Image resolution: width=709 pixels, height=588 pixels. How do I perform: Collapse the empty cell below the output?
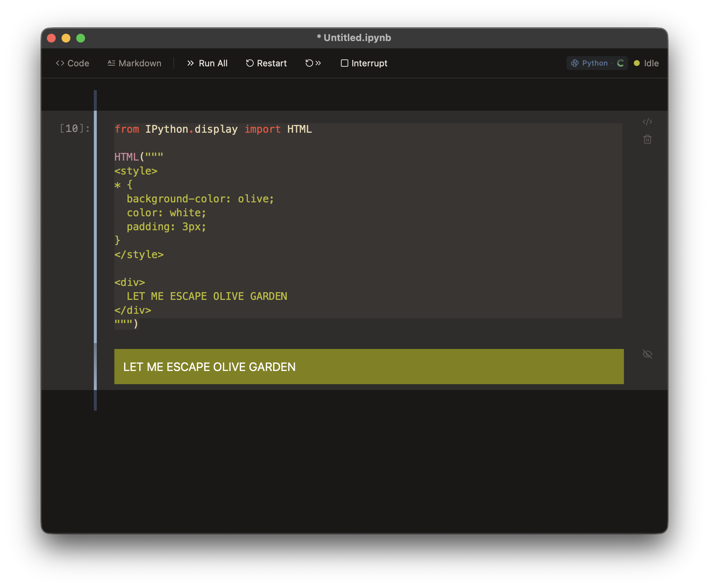coord(95,400)
